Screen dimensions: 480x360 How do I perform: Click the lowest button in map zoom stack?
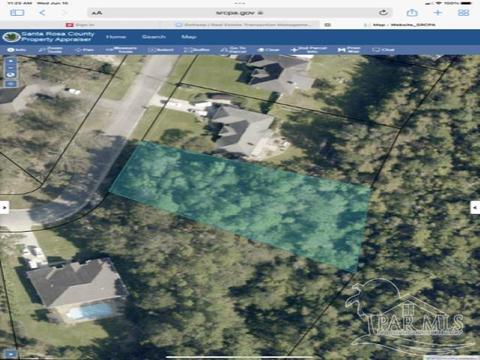pos(11,84)
